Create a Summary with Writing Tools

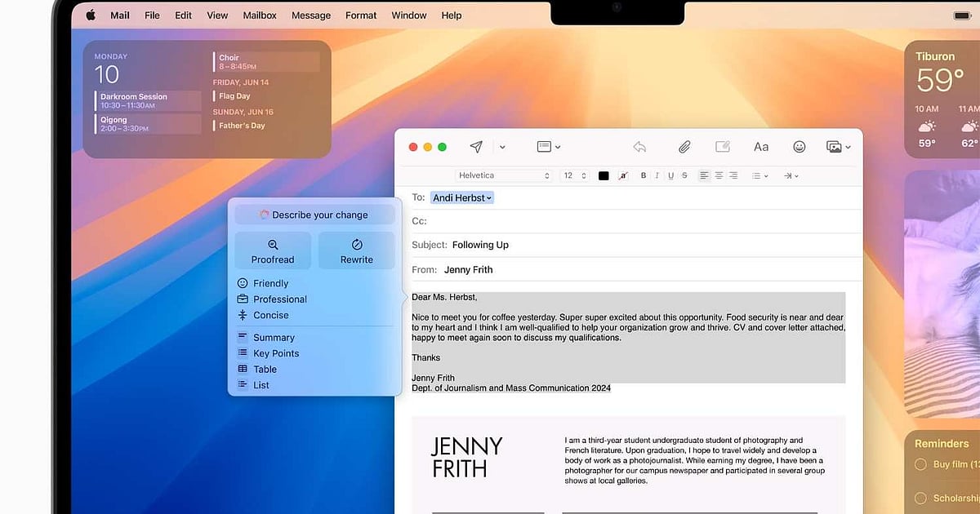265,338
